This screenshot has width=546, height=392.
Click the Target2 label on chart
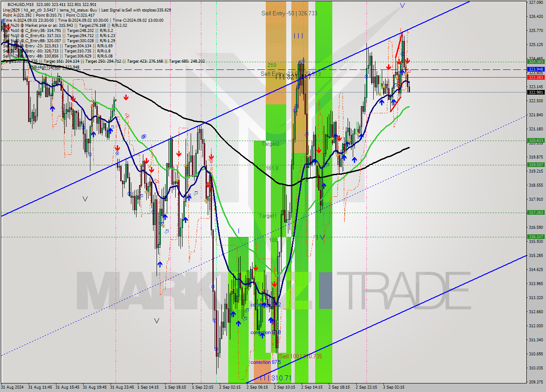pyautogui.click(x=270, y=144)
